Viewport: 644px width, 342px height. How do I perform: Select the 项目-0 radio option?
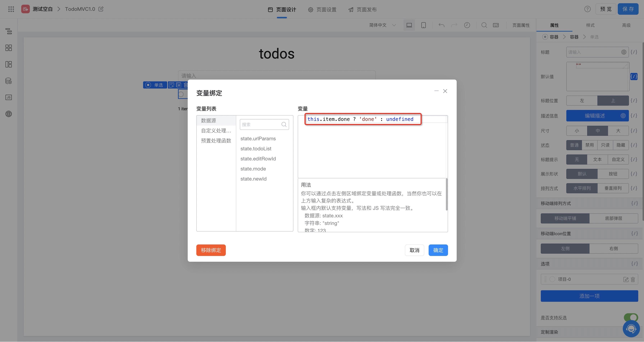[x=552, y=279]
